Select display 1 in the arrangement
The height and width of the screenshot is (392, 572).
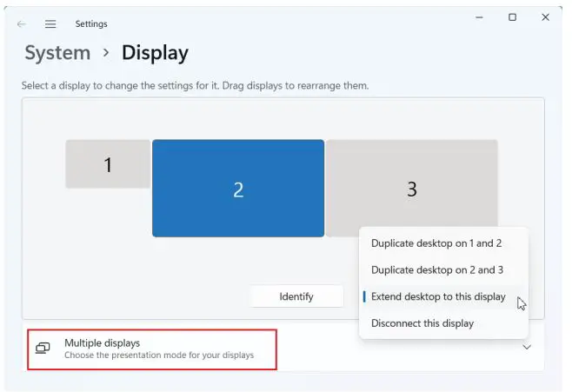(108, 164)
